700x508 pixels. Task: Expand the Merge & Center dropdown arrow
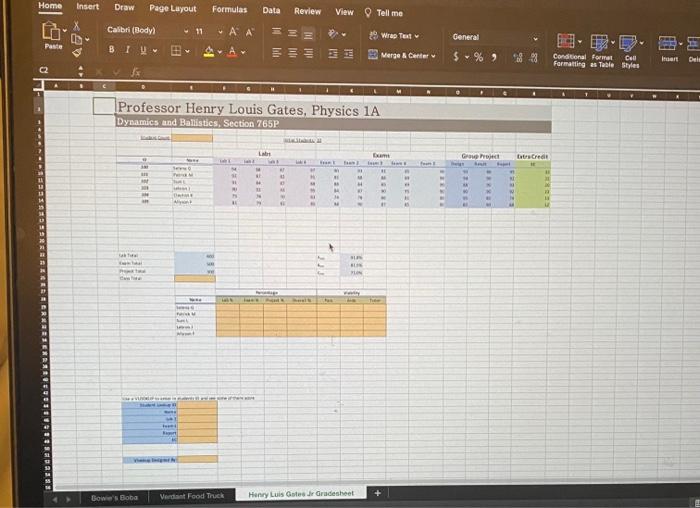[433, 56]
